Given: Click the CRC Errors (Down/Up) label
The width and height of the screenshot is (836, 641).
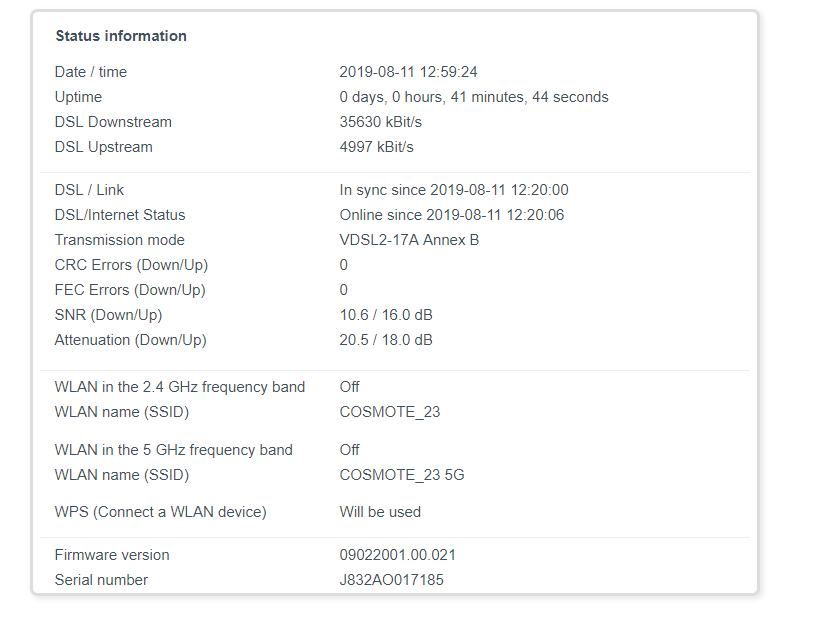Looking at the screenshot, I should (x=131, y=265).
